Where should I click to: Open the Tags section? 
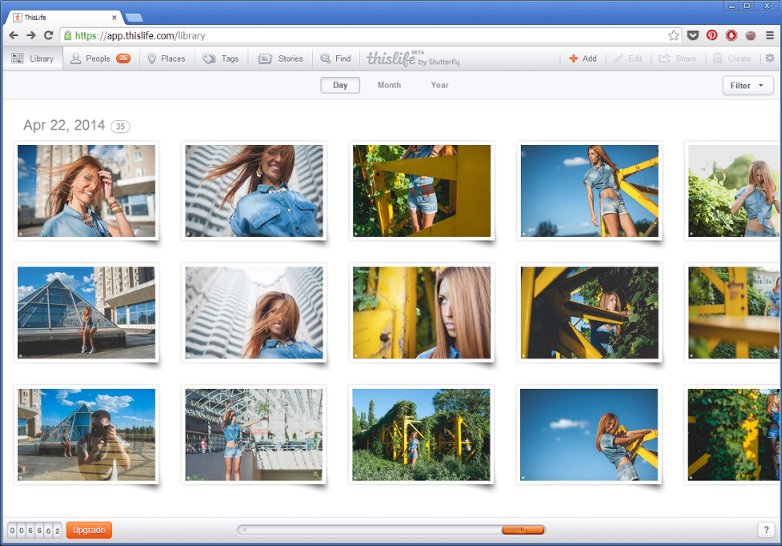point(221,58)
